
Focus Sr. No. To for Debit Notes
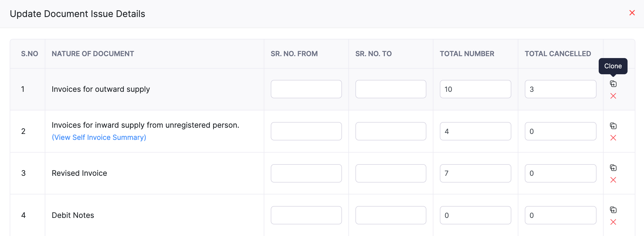[x=391, y=215]
